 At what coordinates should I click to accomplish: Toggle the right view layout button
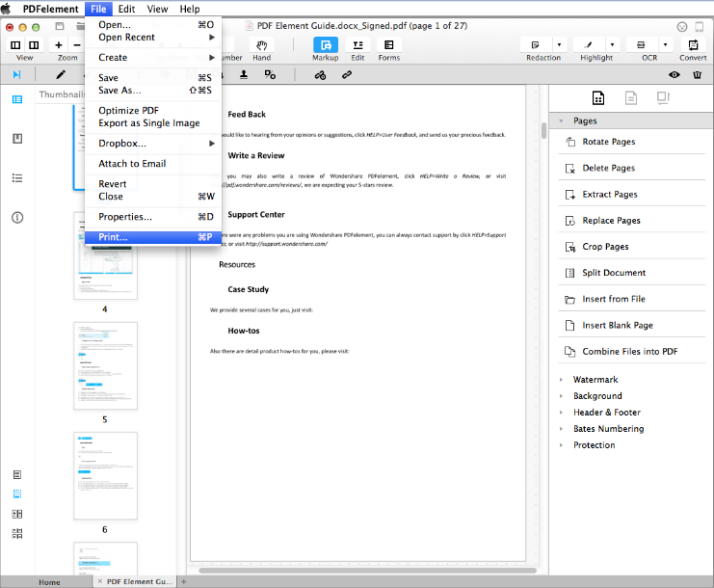point(34,45)
